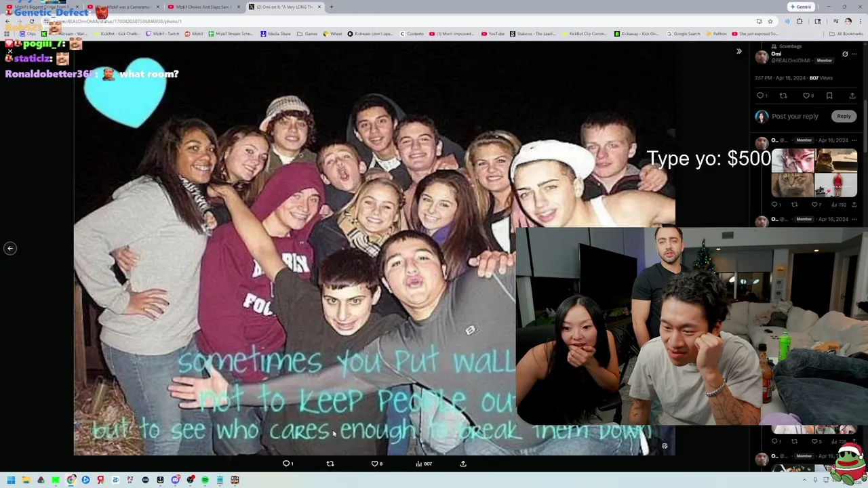868x488 pixels.
Task: Expand the 'Games' bookmark folder
Action: pos(307,34)
